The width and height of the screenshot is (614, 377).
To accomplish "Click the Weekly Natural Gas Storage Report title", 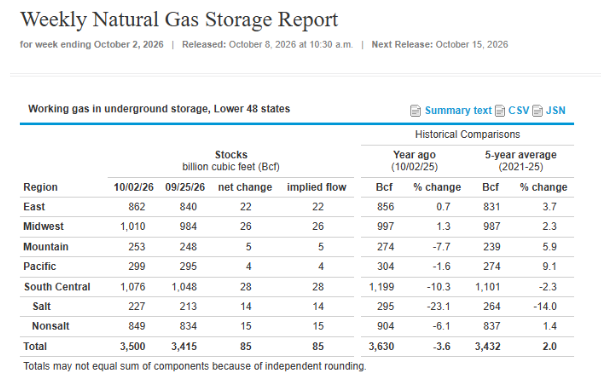I will pyautogui.click(x=179, y=20).
